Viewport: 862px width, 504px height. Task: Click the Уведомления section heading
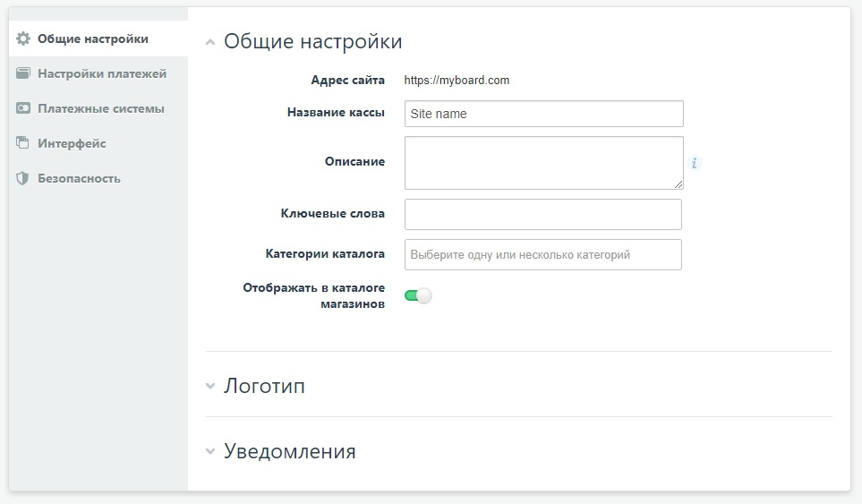point(289,452)
